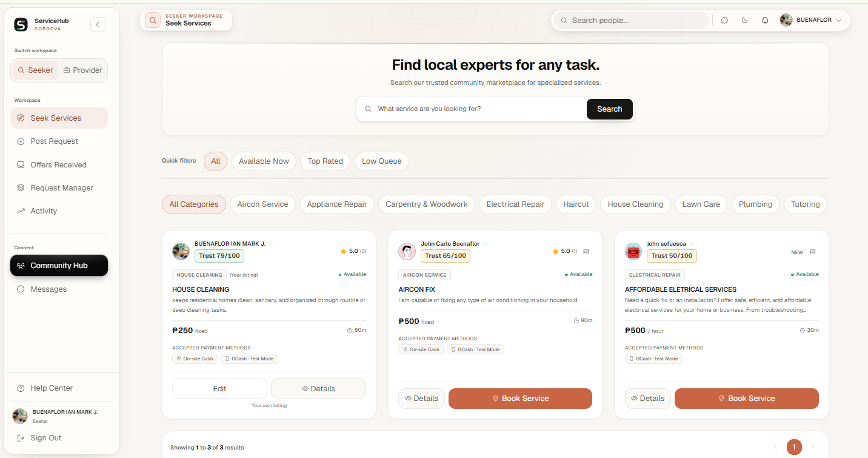This screenshot has height=458, width=868.
Task: Enable the Available Now quick filter
Action: click(x=264, y=161)
